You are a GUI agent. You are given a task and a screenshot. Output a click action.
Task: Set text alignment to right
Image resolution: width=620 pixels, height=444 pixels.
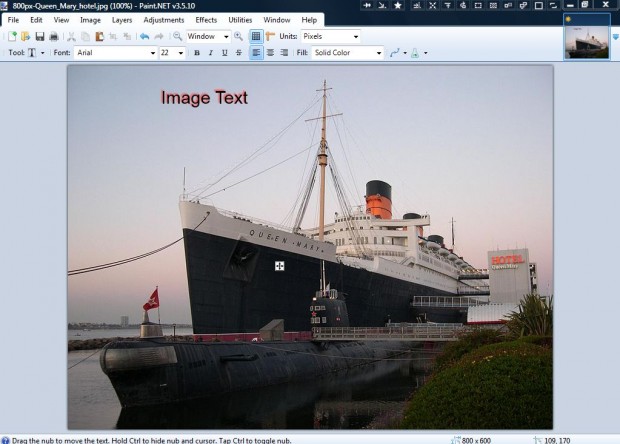tap(284, 53)
